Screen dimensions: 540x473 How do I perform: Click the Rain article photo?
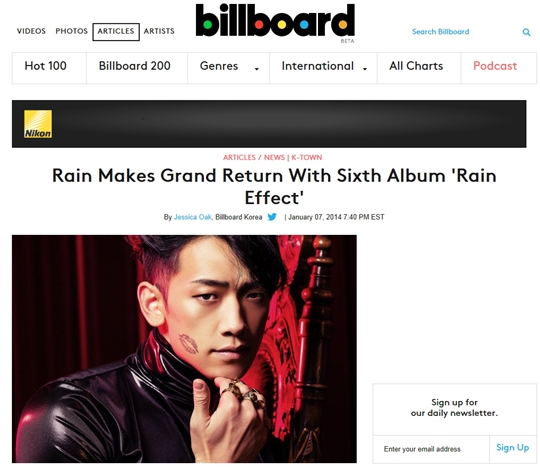pyautogui.click(x=184, y=349)
